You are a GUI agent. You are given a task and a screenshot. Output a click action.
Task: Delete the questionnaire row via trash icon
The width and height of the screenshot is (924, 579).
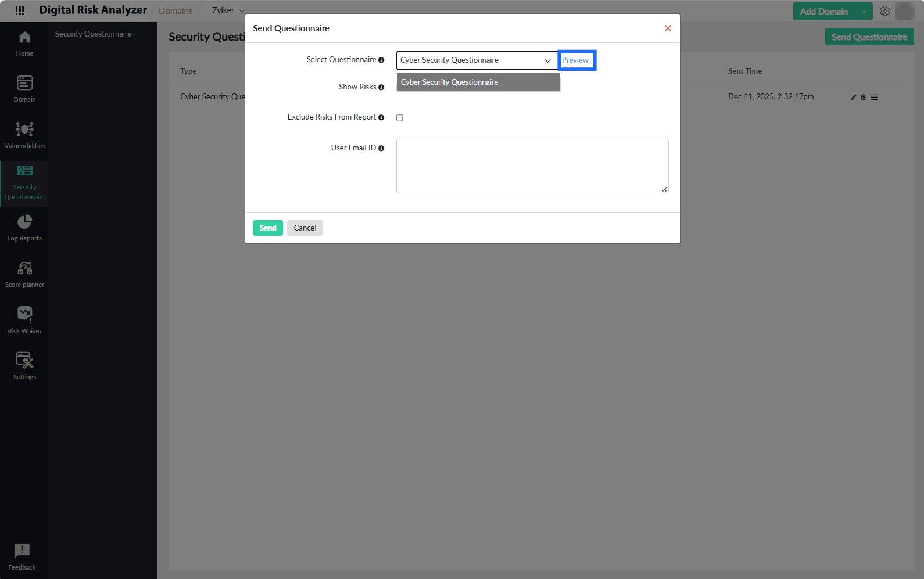[x=863, y=98]
